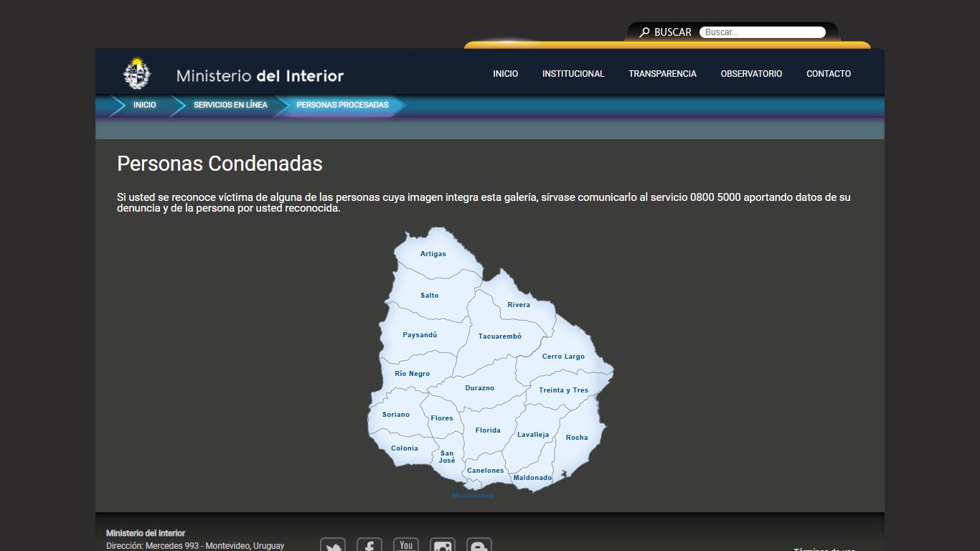Viewport: 980px width, 551px height.
Task: Select Montevideo label below the map
Action: pos(473,496)
